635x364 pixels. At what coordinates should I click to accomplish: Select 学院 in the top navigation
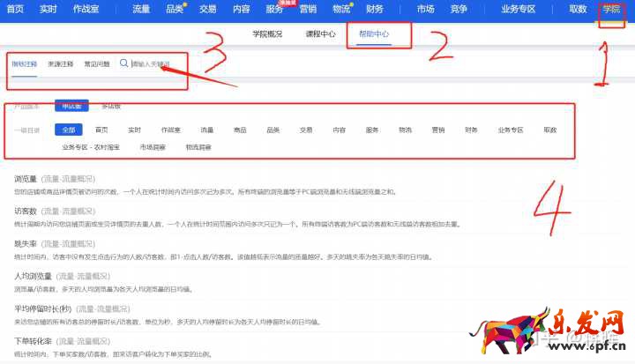point(611,9)
